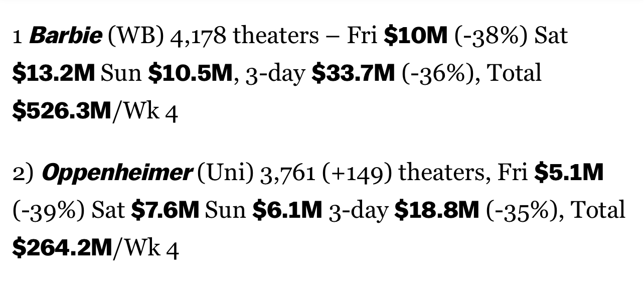This screenshot has width=644, height=285.
Task: Click the (-39%) Friday drop
Action: pos(49,211)
